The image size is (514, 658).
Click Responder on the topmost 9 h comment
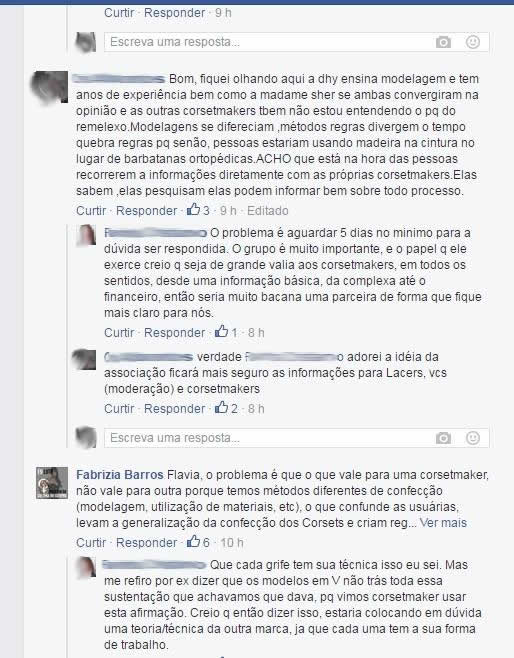(x=175, y=13)
